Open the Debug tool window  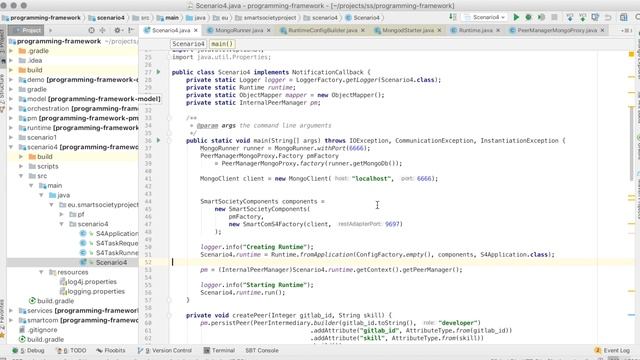[x=28, y=351]
